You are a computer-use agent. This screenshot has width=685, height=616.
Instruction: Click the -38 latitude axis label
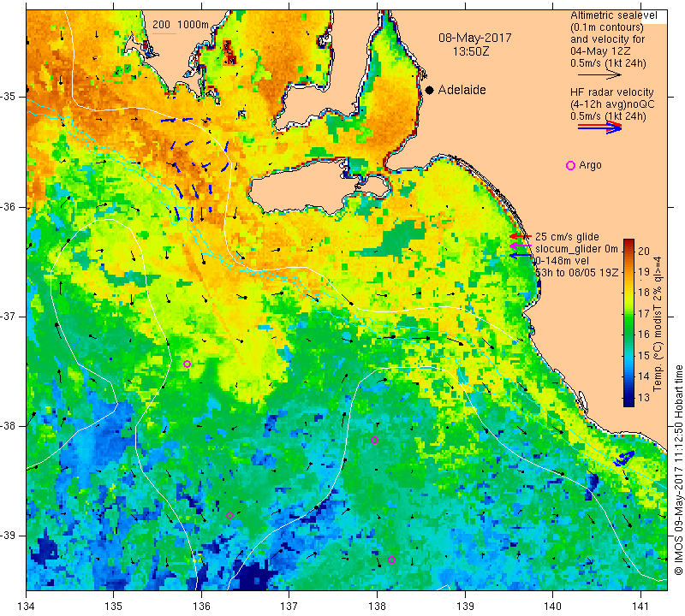(8, 426)
